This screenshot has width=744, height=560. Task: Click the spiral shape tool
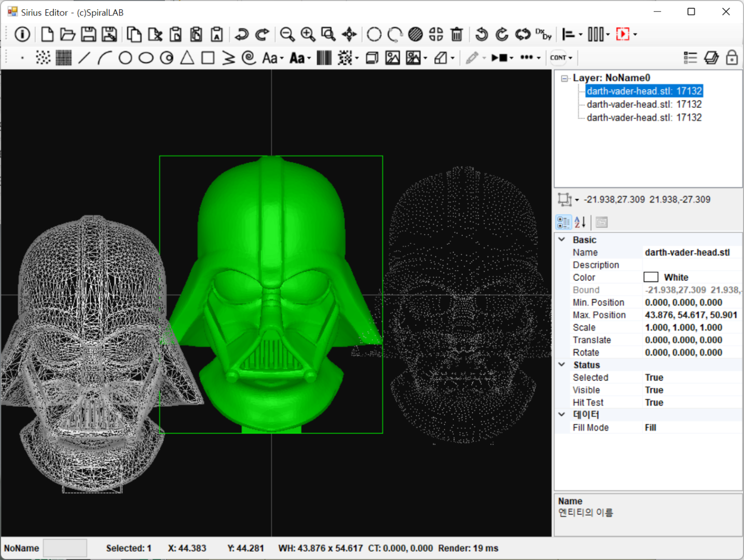[x=249, y=58]
